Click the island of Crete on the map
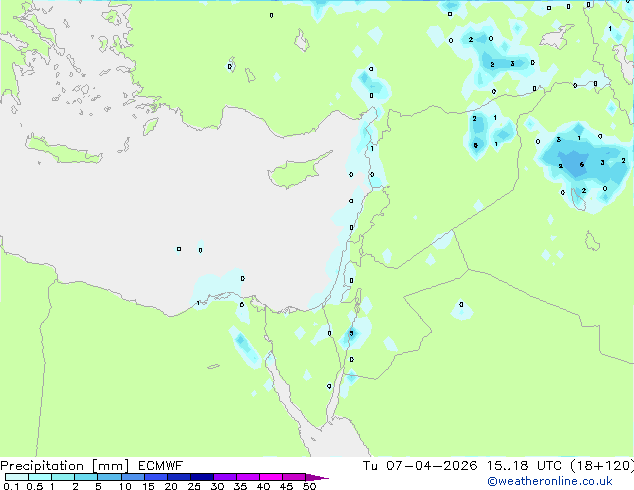 (63, 150)
